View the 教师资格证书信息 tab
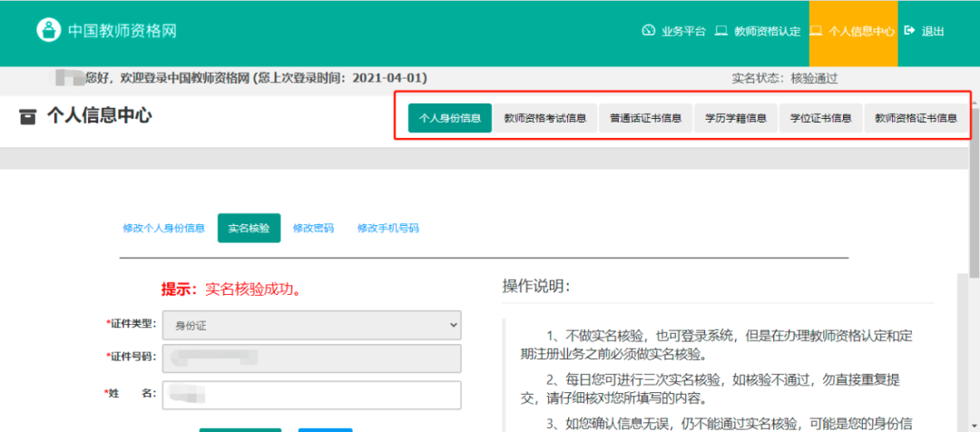The width and height of the screenshot is (980, 432). click(915, 118)
